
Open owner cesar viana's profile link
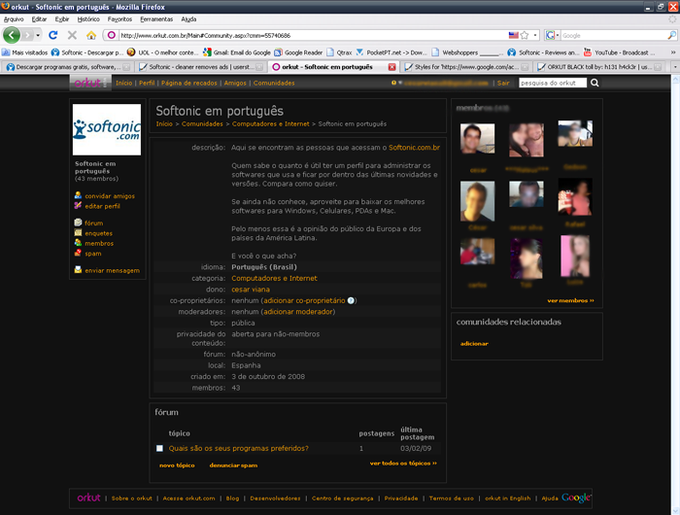tap(250, 289)
